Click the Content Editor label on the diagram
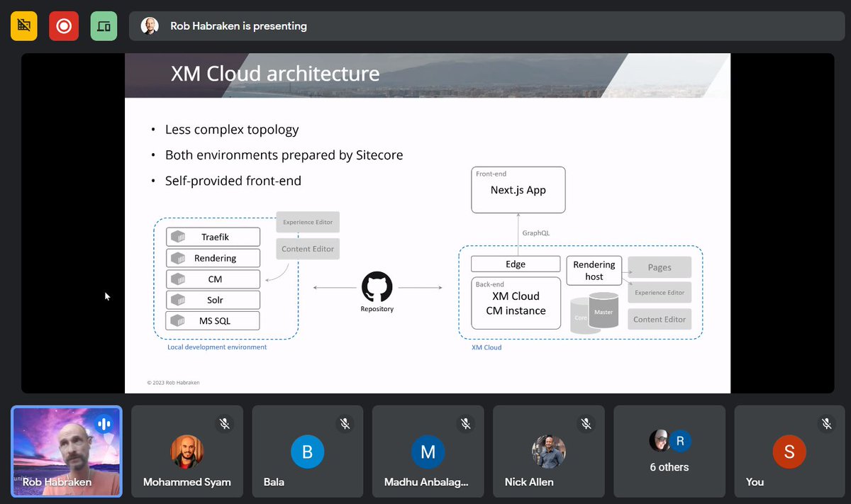 click(307, 249)
